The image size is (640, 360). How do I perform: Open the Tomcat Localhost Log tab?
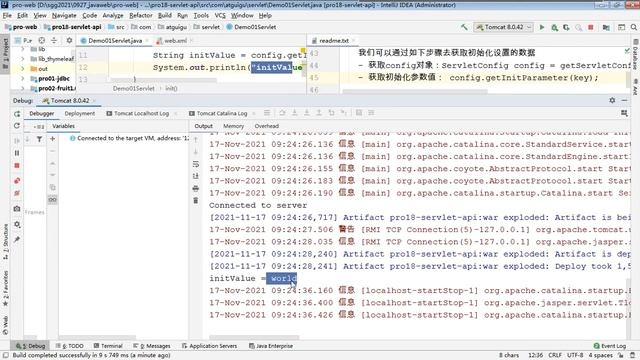pyautogui.click(x=141, y=113)
